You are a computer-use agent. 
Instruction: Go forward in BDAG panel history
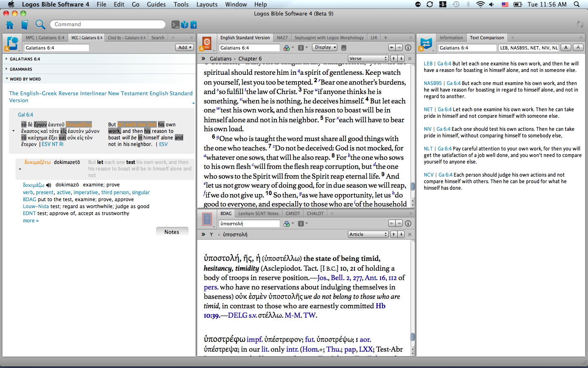click(x=399, y=223)
